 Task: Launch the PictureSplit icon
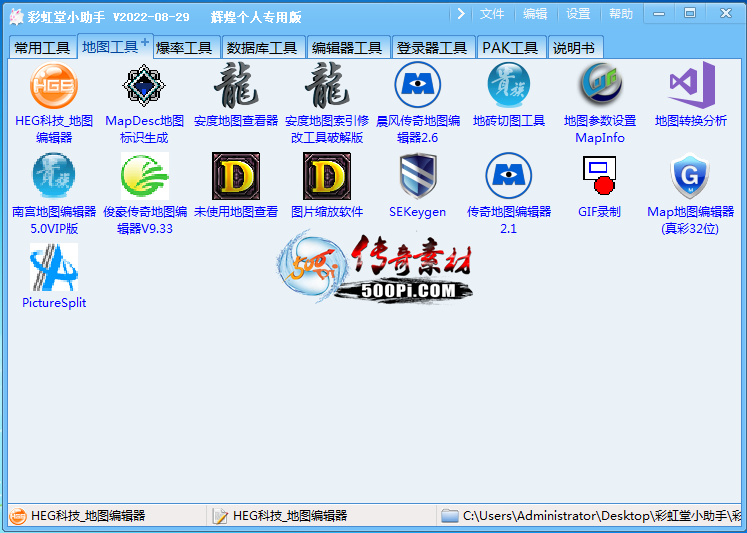[x=54, y=267]
